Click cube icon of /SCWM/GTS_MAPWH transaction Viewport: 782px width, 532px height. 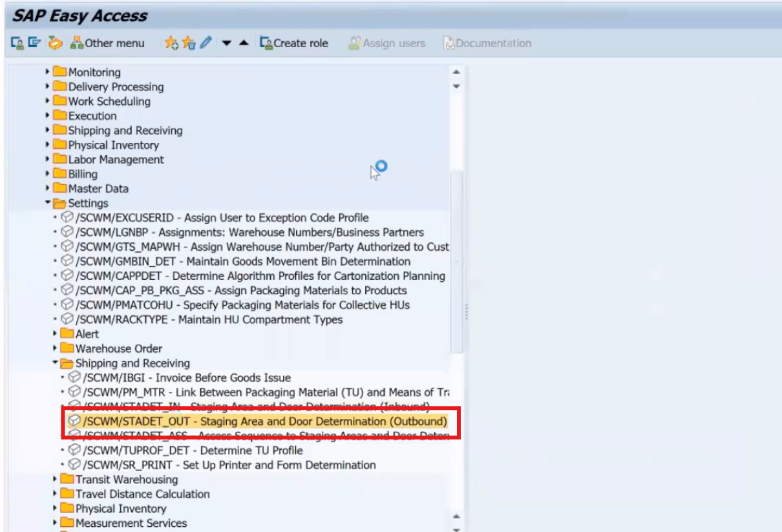[67, 247]
